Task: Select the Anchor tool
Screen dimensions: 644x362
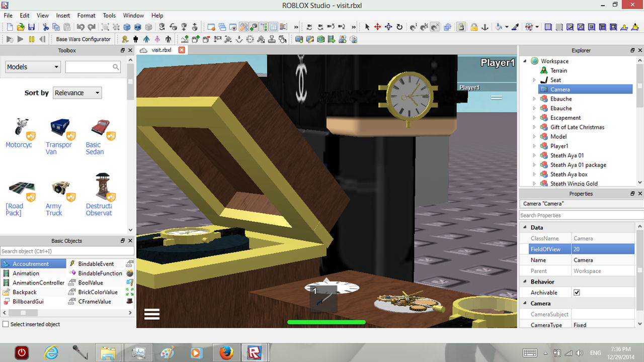Action: 486,27
